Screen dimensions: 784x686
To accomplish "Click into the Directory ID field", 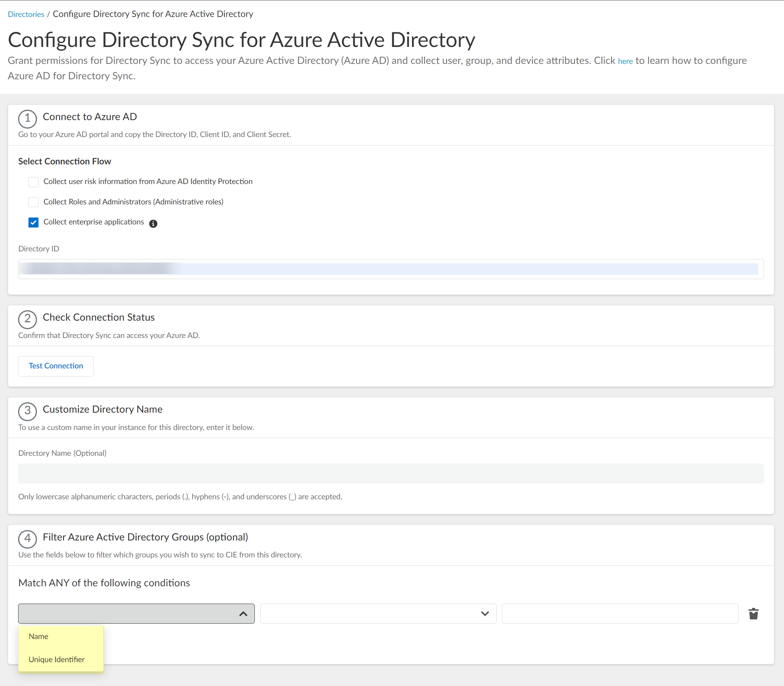I will (391, 269).
